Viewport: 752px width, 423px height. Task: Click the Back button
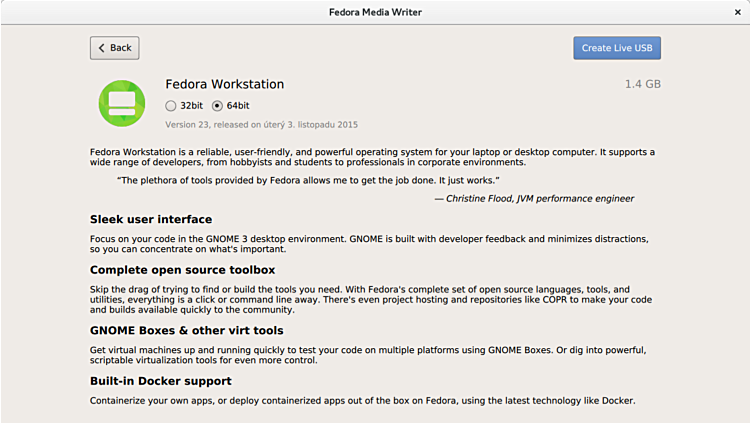pos(114,48)
